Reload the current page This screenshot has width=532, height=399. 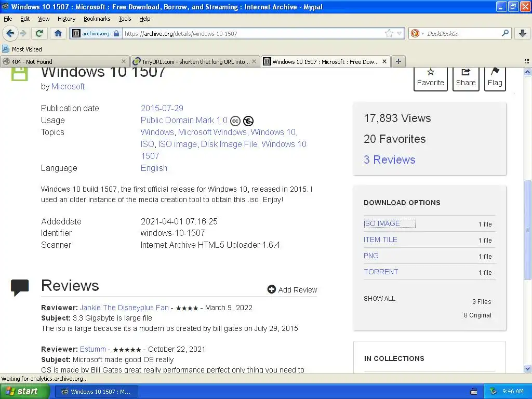pos(39,33)
